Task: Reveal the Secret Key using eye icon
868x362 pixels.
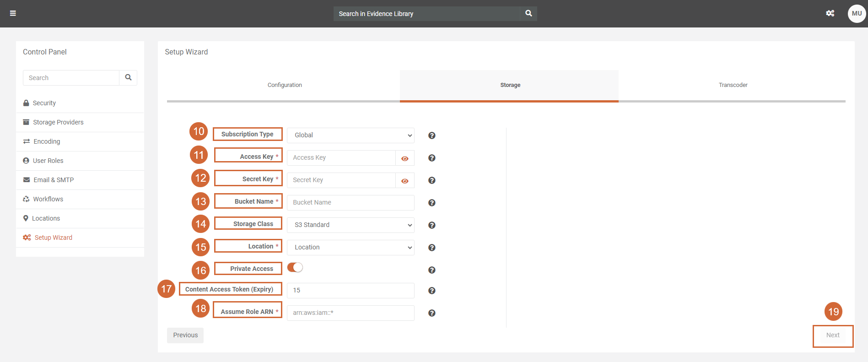Action: (x=405, y=181)
